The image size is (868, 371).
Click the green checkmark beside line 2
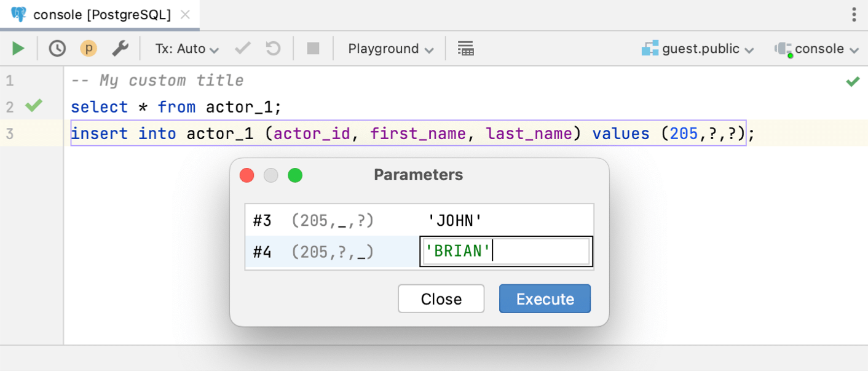(x=34, y=106)
